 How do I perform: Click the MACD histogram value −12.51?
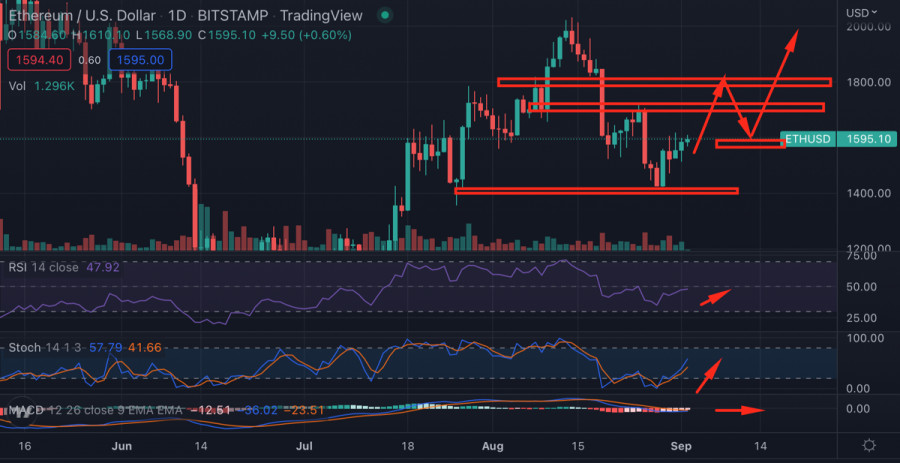click(x=210, y=410)
